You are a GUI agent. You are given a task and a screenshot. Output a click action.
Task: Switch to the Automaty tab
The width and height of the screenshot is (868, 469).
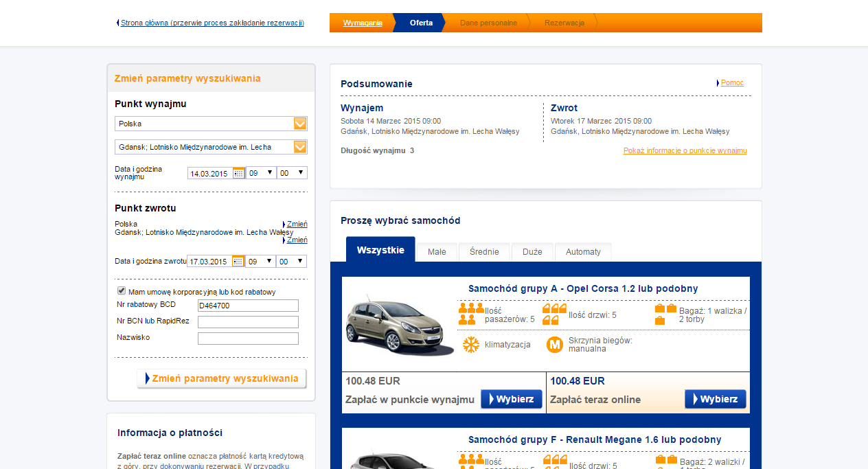(x=583, y=252)
